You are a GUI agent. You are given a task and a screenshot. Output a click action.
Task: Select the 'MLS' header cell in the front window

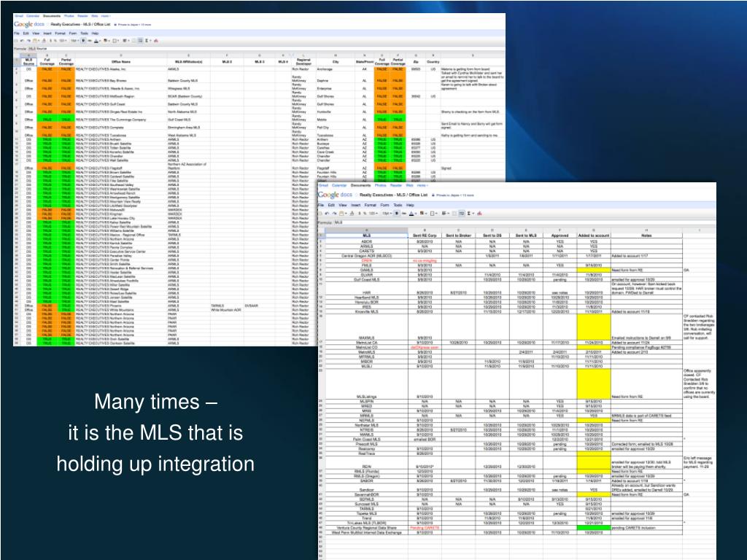pyautogui.click(x=366, y=236)
